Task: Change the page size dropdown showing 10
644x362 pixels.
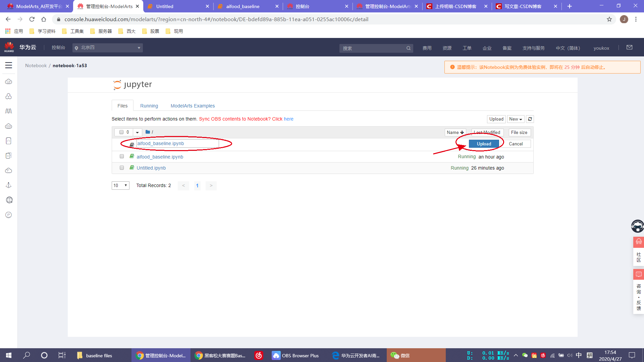Action: tap(120, 185)
